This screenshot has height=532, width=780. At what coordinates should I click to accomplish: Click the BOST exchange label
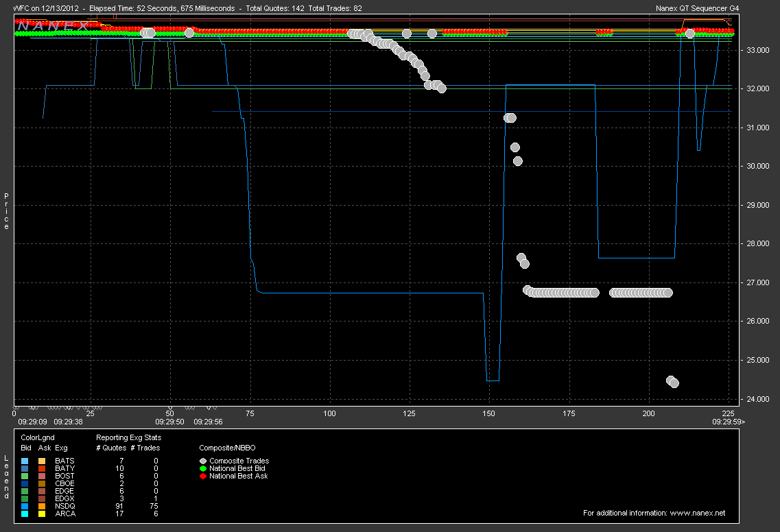pos(64,476)
